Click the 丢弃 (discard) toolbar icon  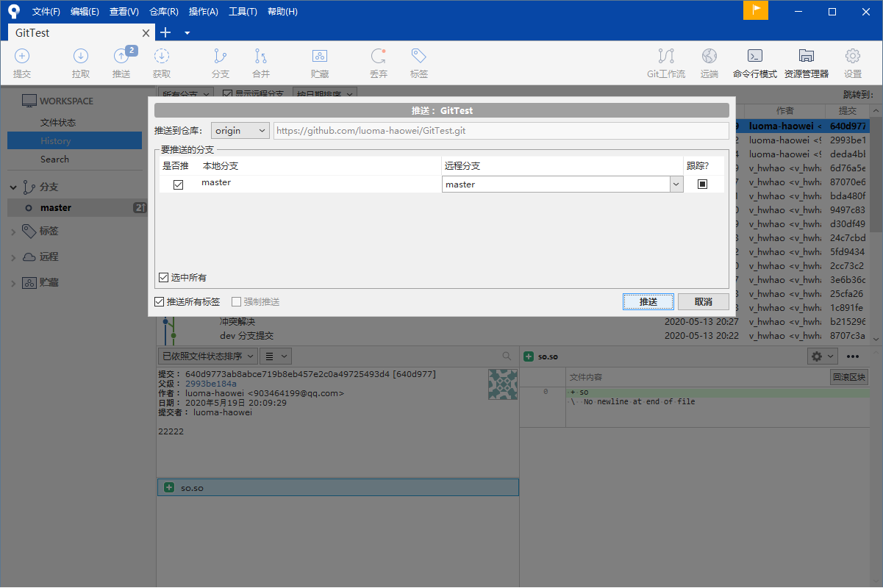[379, 56]
